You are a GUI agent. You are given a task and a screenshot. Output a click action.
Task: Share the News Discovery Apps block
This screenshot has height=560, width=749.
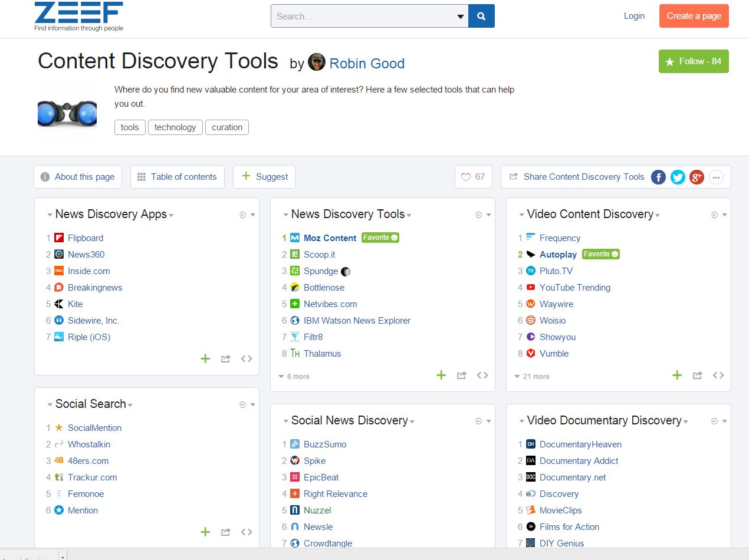(225, 358)
